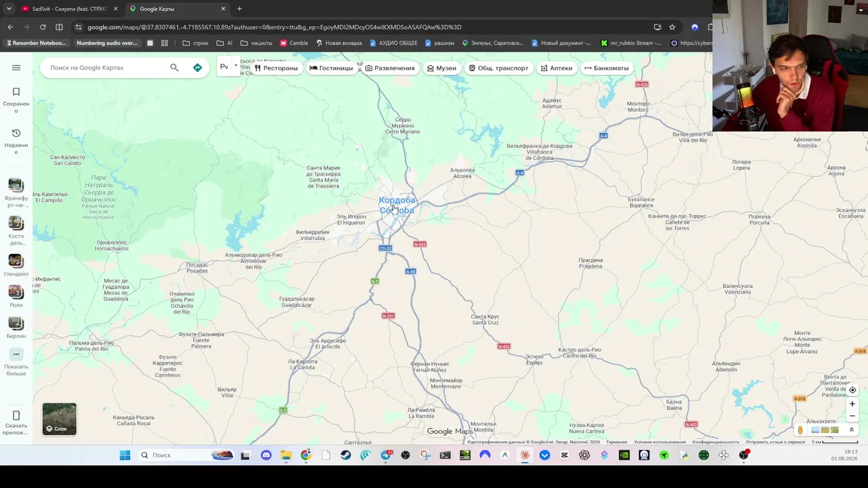Open the Конфиденциальность link

click(x=715, y=442)
